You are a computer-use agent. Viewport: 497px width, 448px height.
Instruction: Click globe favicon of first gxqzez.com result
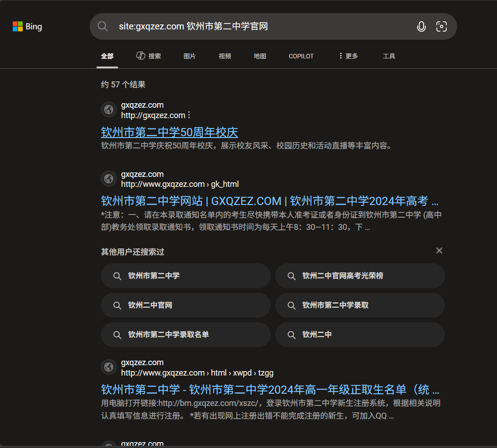coord(109,110)
